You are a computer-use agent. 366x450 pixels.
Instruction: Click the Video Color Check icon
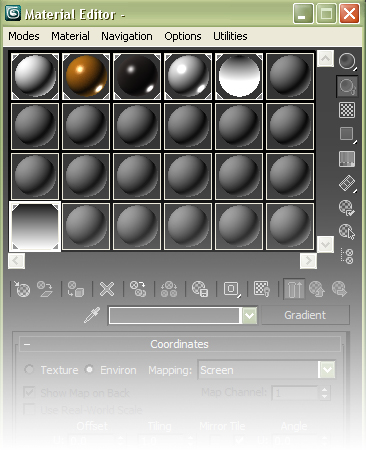347,159
